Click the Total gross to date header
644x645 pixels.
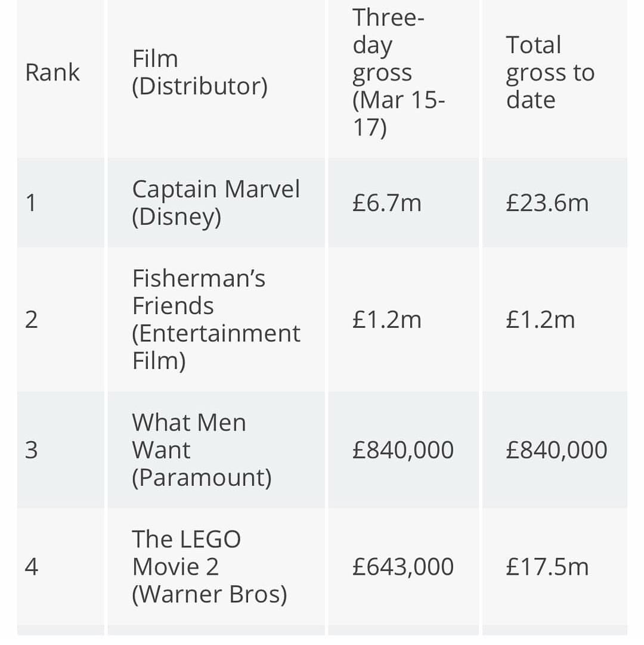[550, 72]
